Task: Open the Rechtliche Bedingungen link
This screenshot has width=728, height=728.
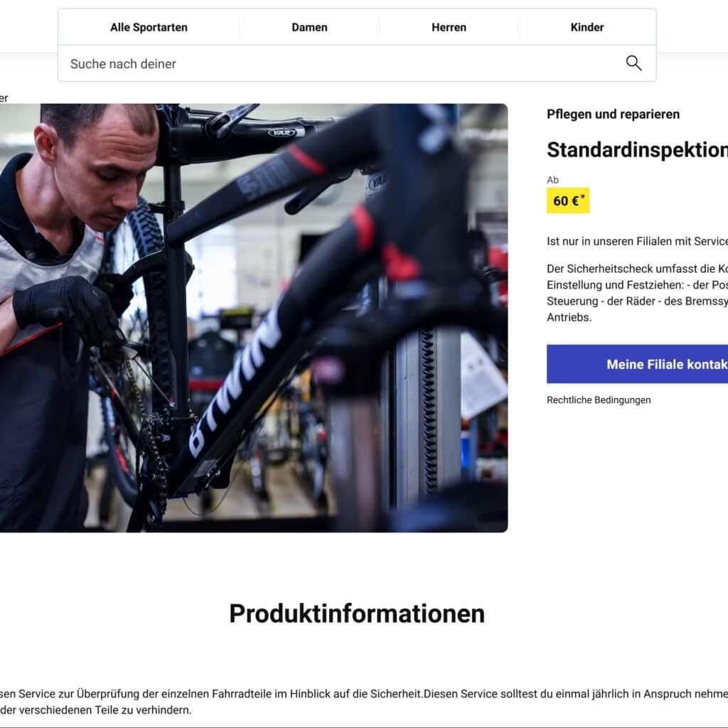Action: tap(599, 400)
